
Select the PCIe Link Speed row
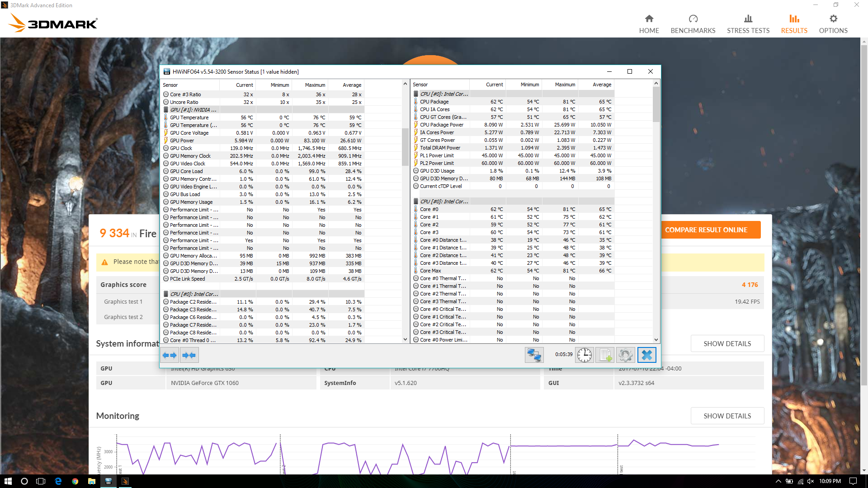(263, 279)
